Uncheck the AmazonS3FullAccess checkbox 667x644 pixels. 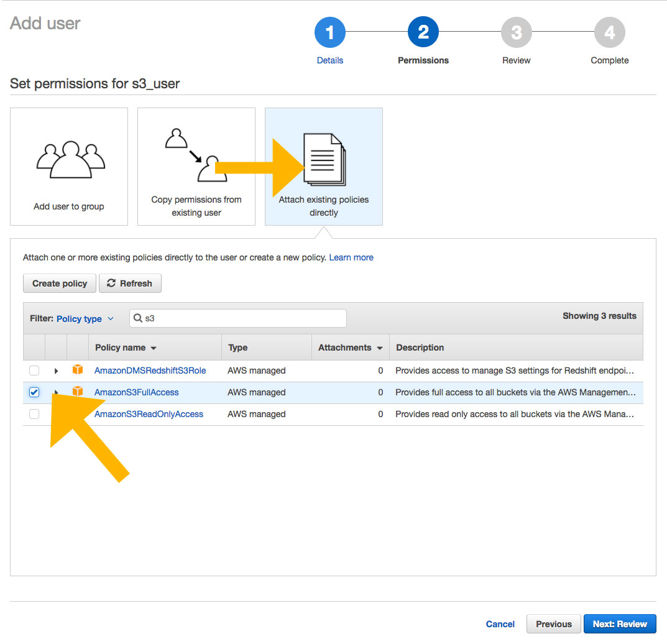coord(34,392)
